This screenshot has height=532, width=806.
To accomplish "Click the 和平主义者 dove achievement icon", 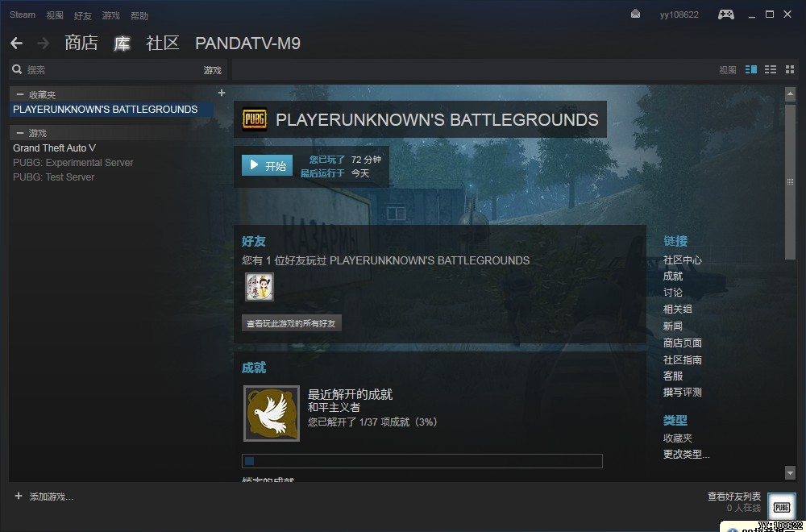I will pyautogui.click(x=272, y=414).
